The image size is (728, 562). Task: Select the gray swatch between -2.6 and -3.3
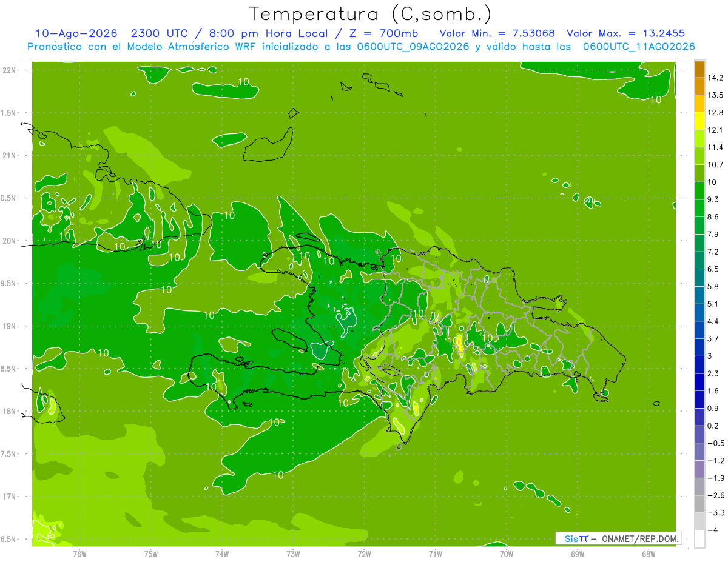click(x=699, y=504)
